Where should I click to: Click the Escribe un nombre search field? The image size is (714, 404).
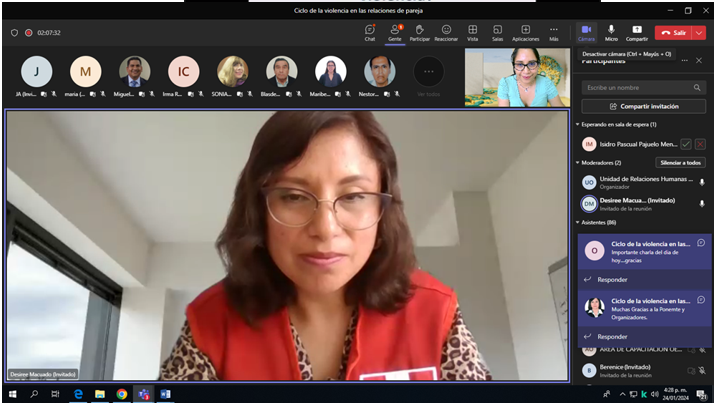pos(644,87)
